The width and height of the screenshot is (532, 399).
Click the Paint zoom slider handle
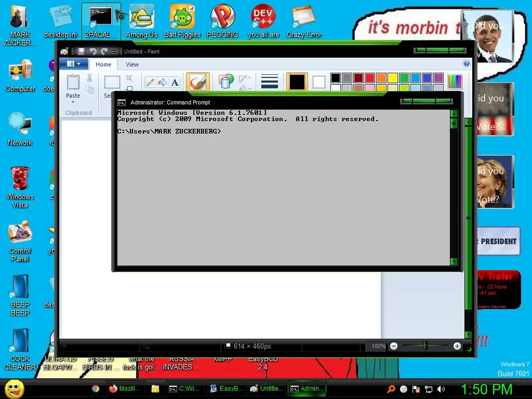pos(425,346)
